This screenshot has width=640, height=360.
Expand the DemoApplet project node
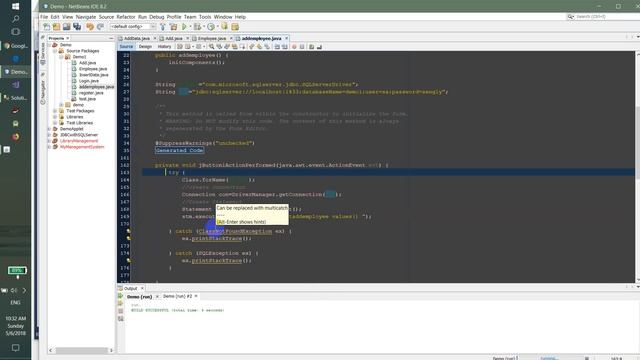(49, 129)
